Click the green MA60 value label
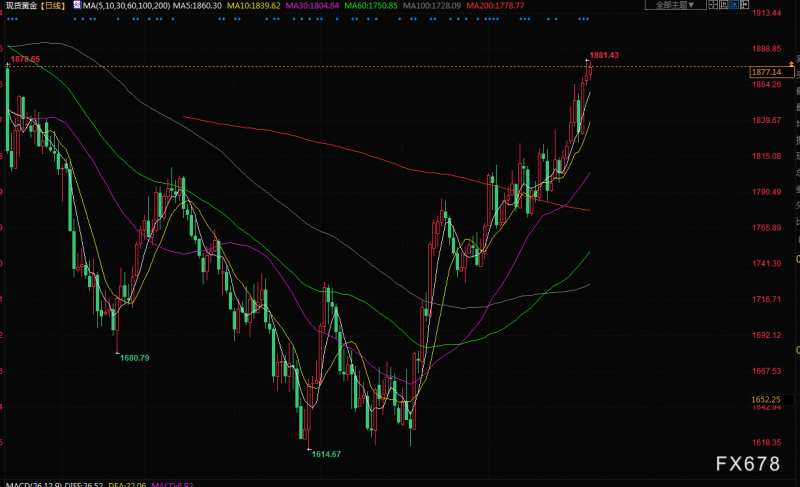 click(x=371, y=6)
